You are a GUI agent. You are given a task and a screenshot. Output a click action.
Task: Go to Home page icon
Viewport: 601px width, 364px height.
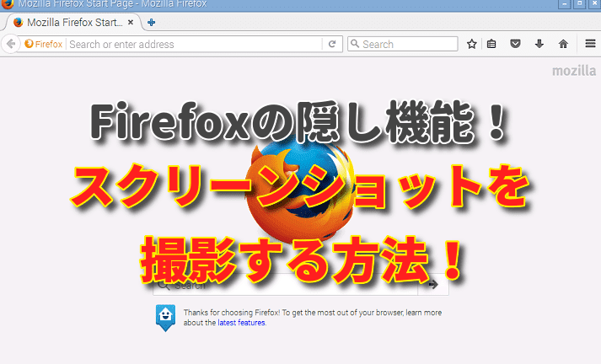(563, 44)
